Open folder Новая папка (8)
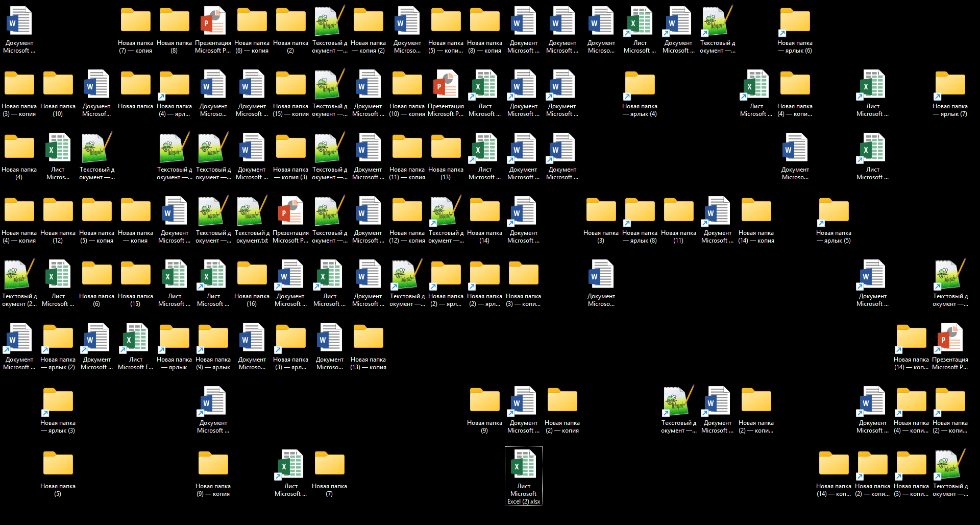 coord(174,20)
